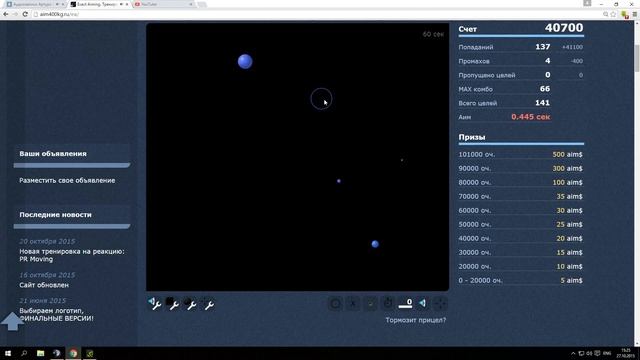This screenshot has height=360, width=640.
Task: Open 'Сайт обновлен' news item
Action: [x=44, y=285]
